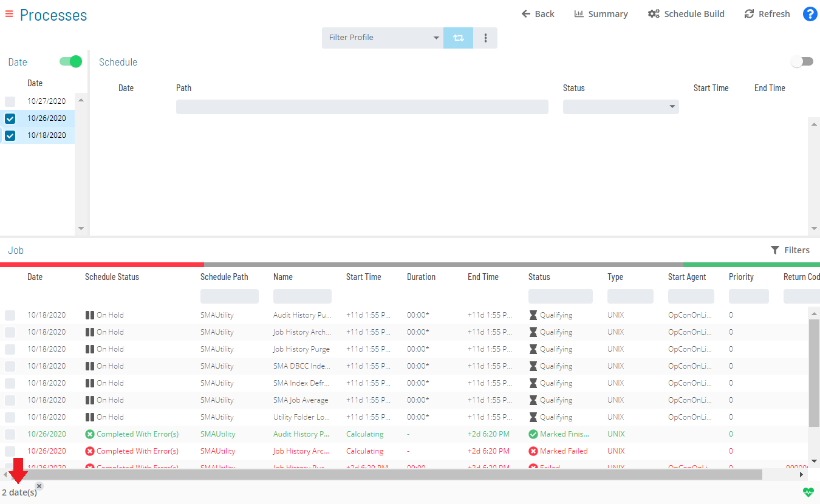
Task: Click the filter profile sync arrows button
Action: click(458, 38)
